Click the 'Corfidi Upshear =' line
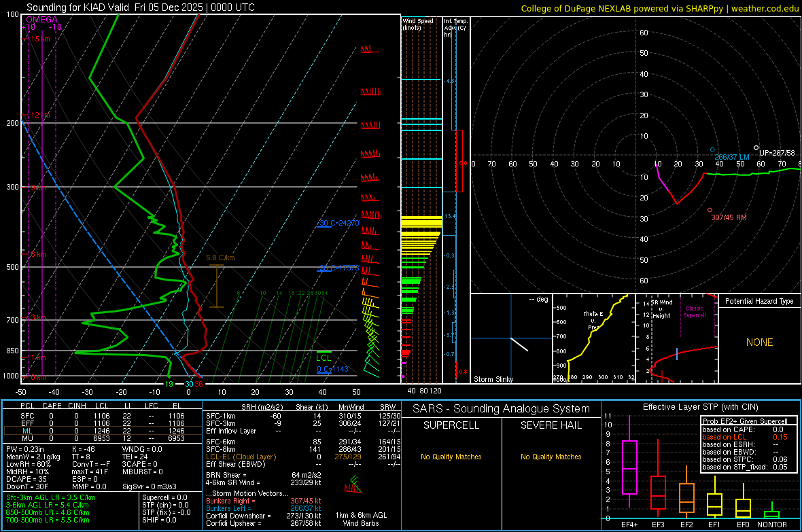Viewport: 802px width, 532px height. tap(264, 523)
